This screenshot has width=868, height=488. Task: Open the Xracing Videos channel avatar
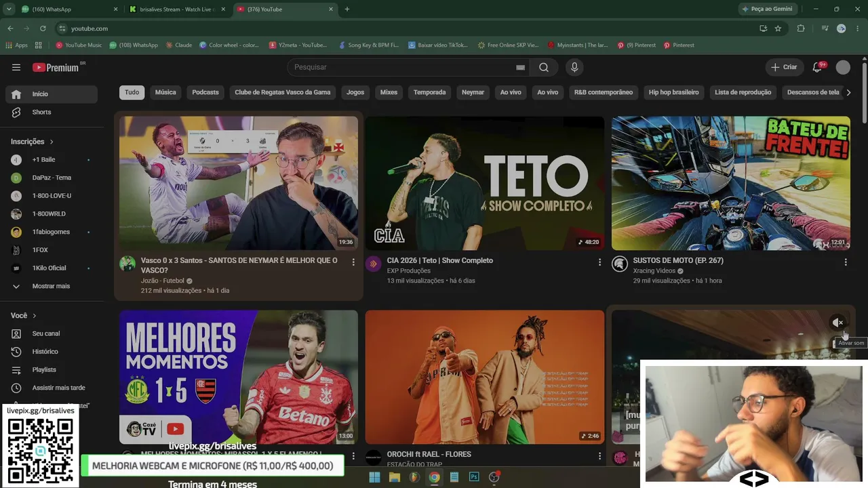(620, 264)
